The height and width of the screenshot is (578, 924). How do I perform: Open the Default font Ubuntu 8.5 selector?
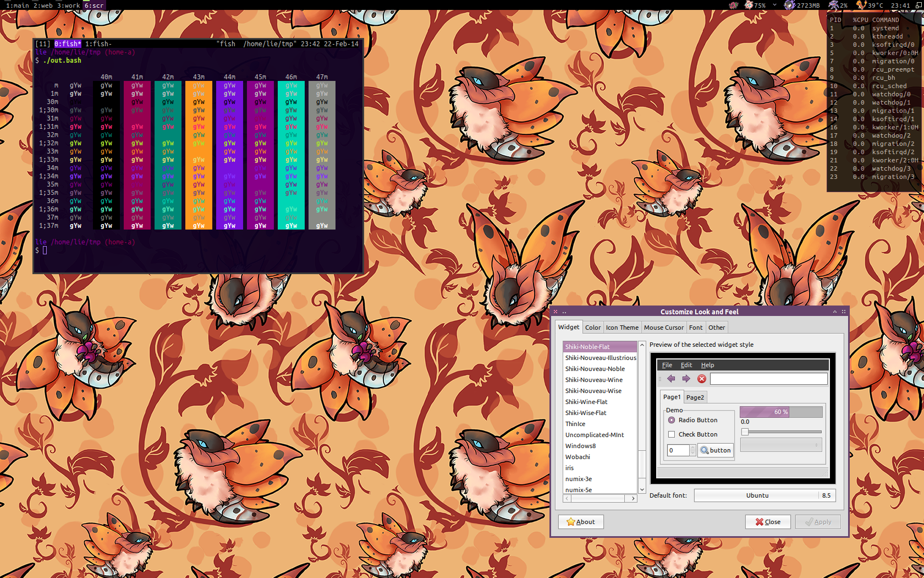765,495
